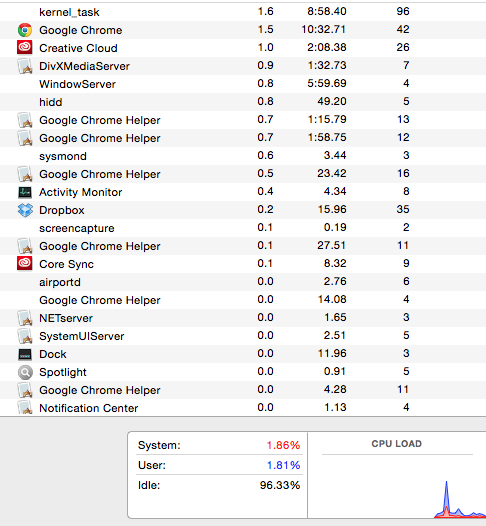Click the SystemUIServer process icon
Image resolution: width=486 pixels, height=526 pixels.
pos(25,336)
